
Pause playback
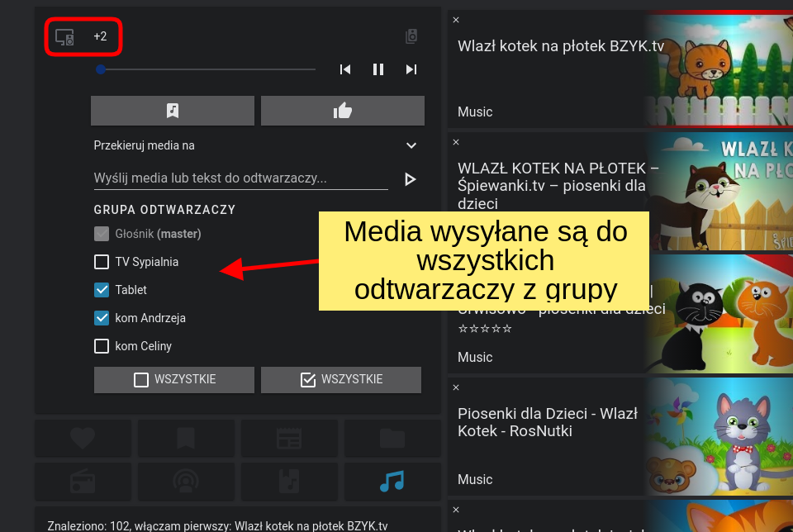378,69
